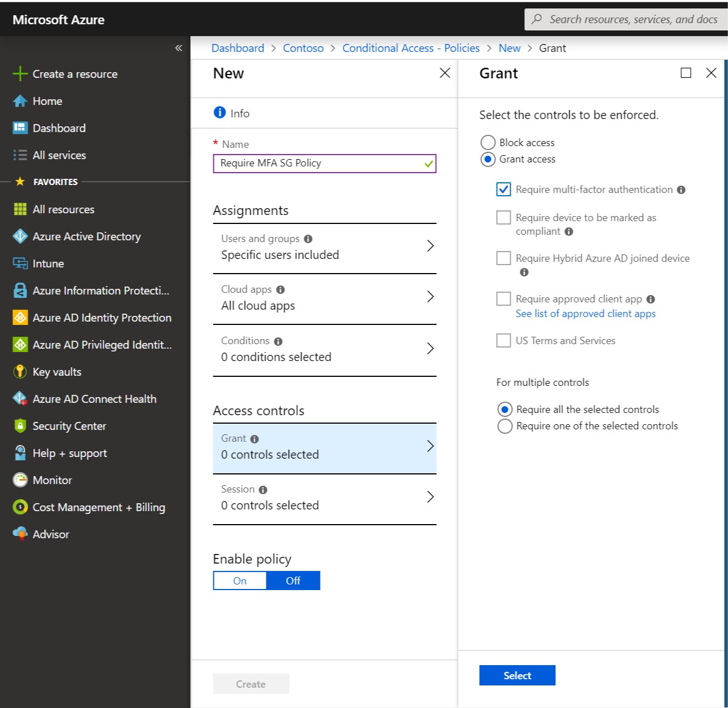This screenshot has width=728, height=708.
Task: Check Require Hybrid Azure AD joined device
Action: (x=503, y=258)
